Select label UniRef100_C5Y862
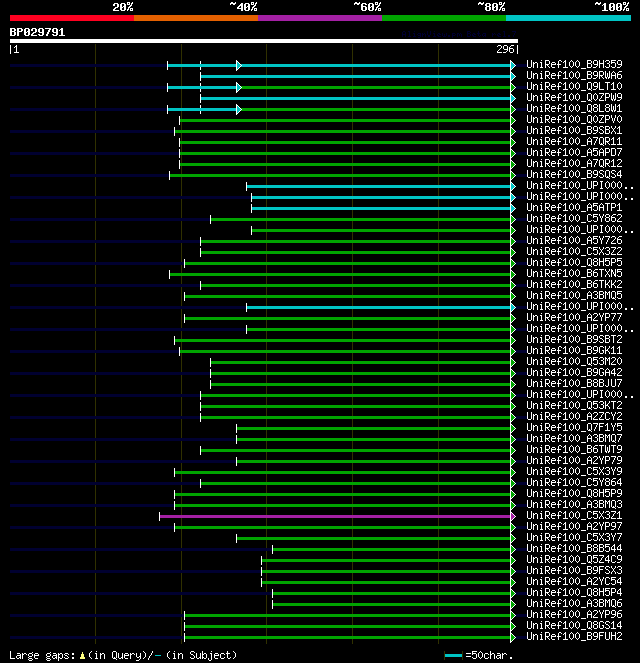This screenshot has width=640, height=663. (x=574, y=218)
